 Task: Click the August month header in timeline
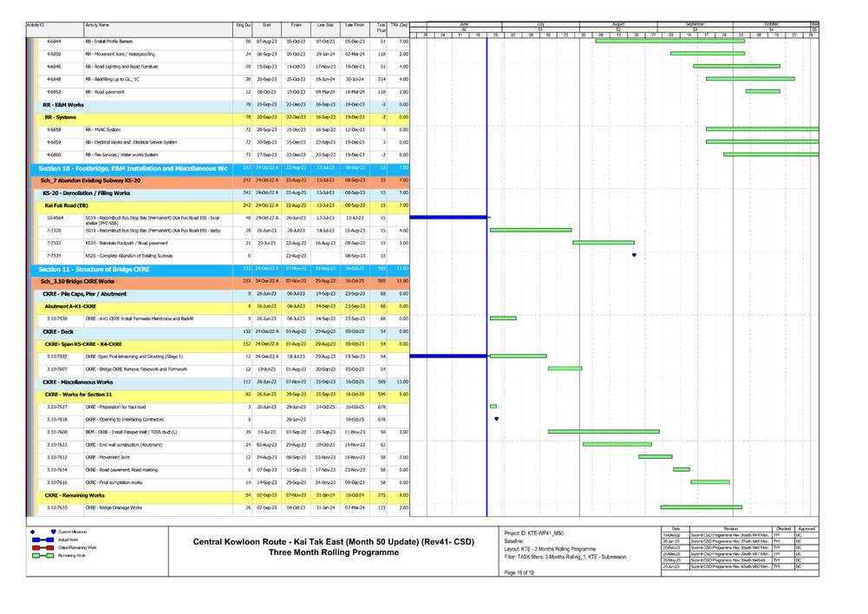coord(618,23)
